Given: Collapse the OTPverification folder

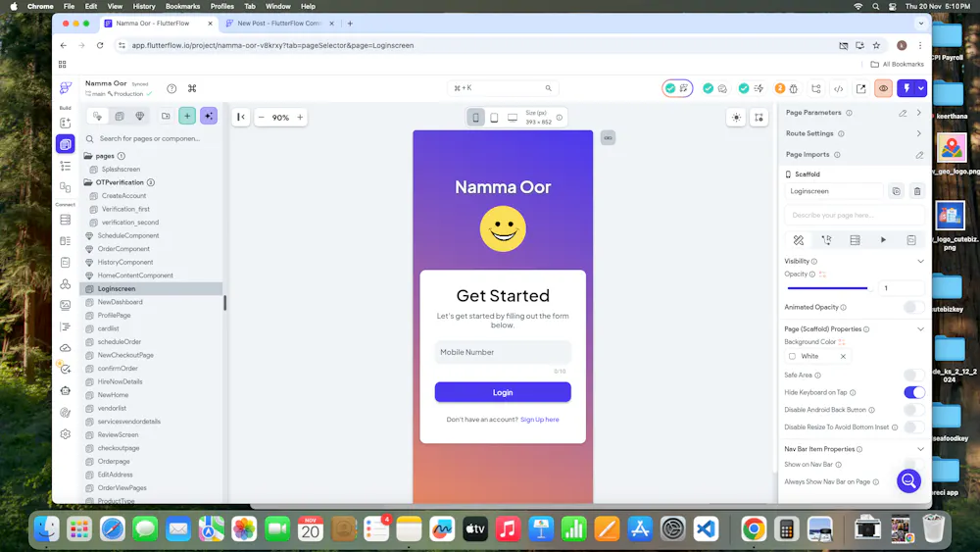Looking at the screenshot, I should (88, 182).
